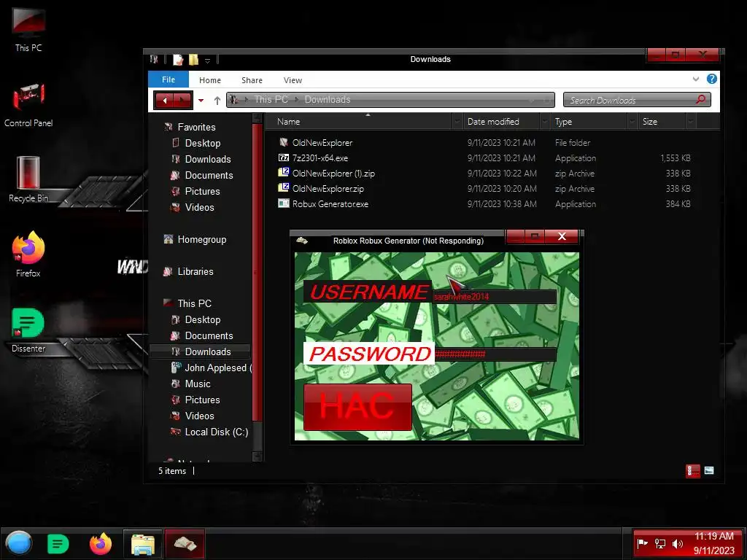Click the volume speaker tray icon
Viewport: 747px width, 560px height.
coord(677,543)
